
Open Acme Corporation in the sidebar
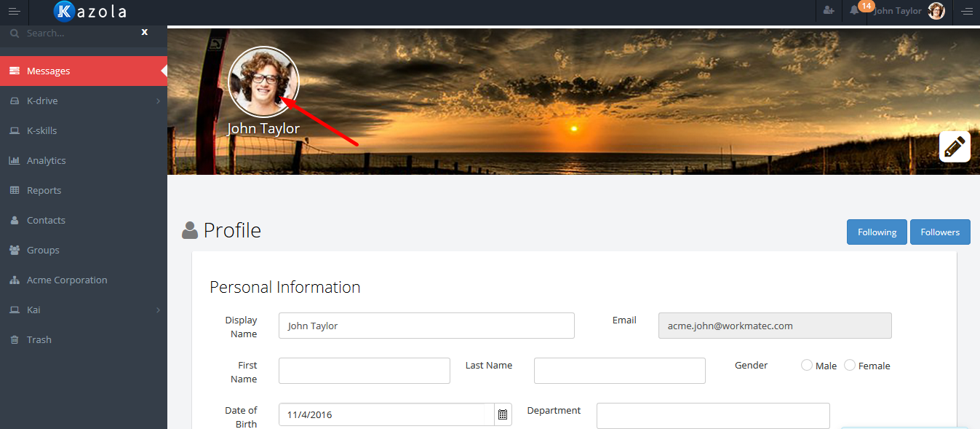pyautogui.click(x=84, y=280)
